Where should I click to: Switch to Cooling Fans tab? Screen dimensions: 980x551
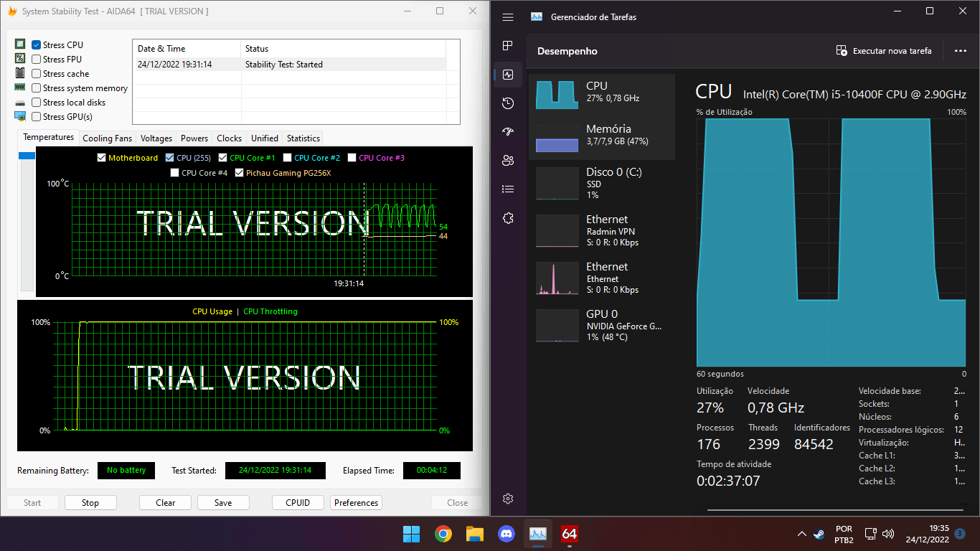coord(108,138)
